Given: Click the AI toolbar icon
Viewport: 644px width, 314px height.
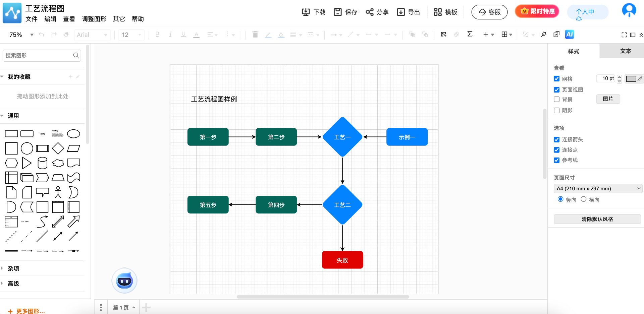Looking at the screenshot, I should (570, 34).
